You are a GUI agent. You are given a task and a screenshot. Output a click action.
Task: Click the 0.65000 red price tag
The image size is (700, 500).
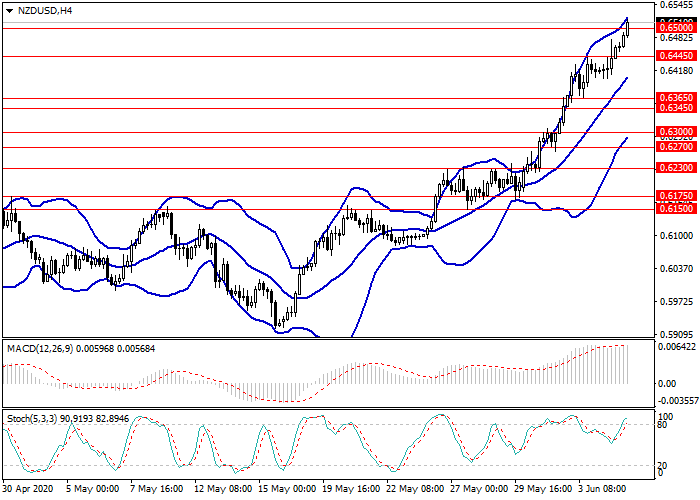[675, 29]
